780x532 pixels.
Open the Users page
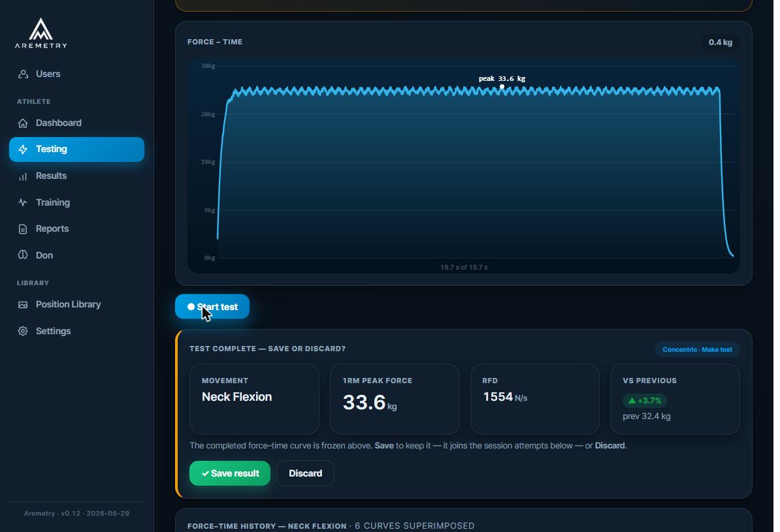(76, 74)
